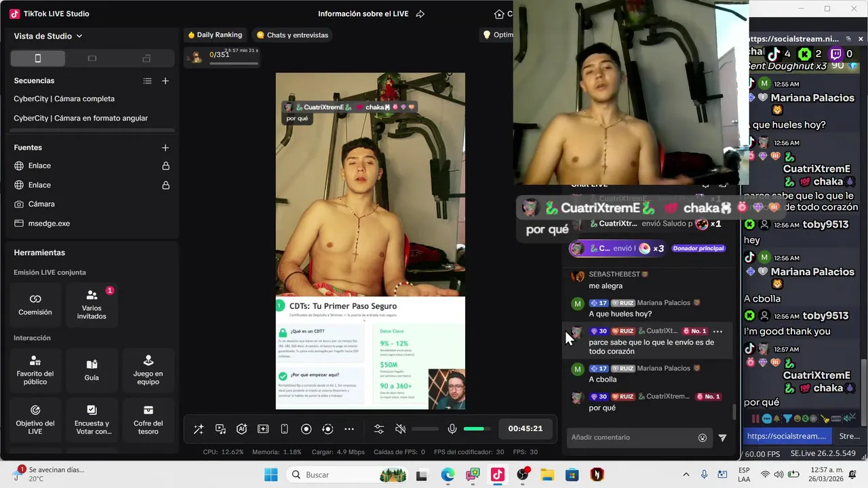The height and width of the screenshot is (488, 868).
Task: Toggle lock on second Enlace source
Action: [x=165, y=185]
